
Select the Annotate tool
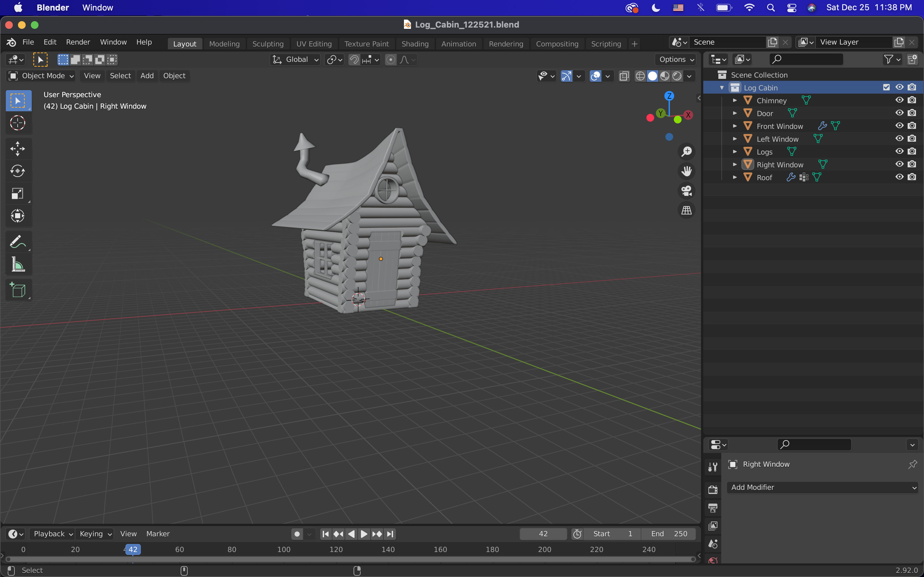(x=18, y=241)
